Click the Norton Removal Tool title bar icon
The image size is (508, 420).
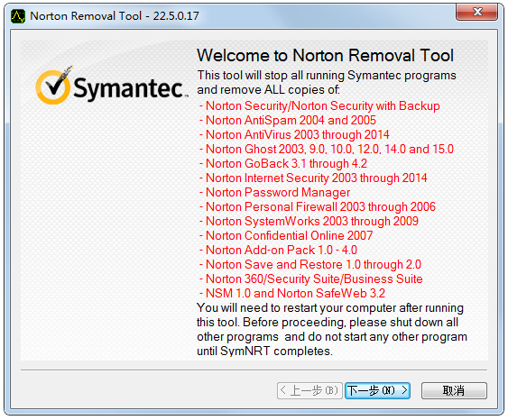point(18,16)
